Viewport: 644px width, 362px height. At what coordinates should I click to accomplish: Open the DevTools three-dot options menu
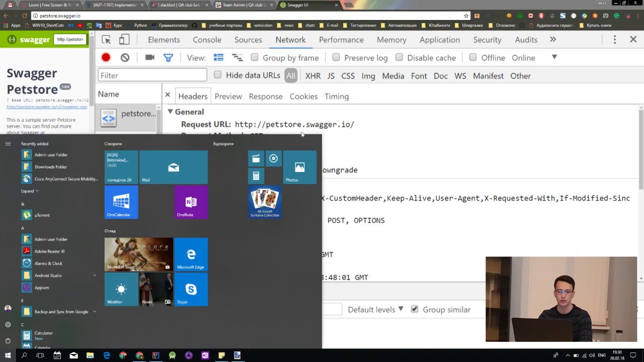coord(614,39)
